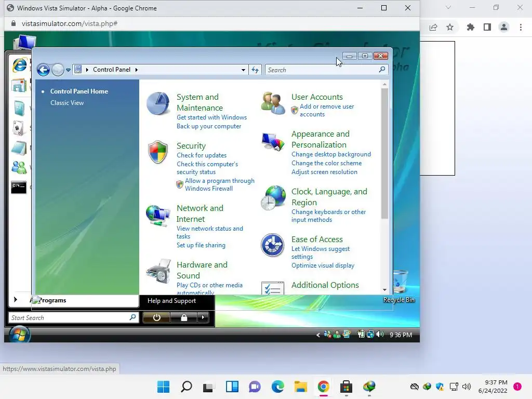
Task: Open Microsoft Store on Windows taskbar
Action: [346, 387]
